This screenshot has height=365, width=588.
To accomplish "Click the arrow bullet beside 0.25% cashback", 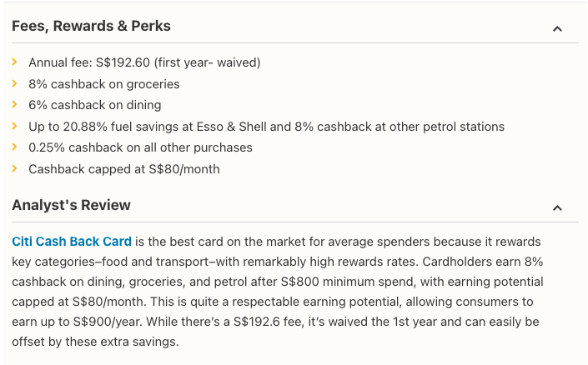I will [15, 147].
